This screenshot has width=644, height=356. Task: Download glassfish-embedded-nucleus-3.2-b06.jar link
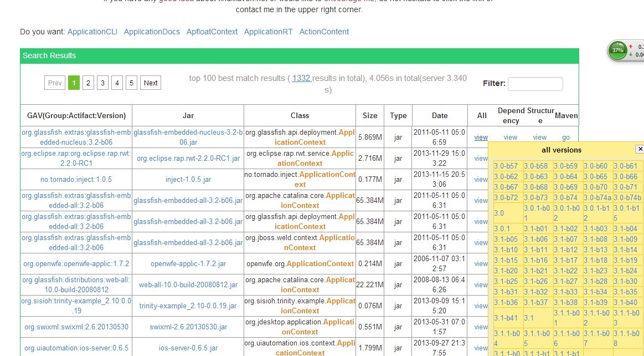coord(188,137)
